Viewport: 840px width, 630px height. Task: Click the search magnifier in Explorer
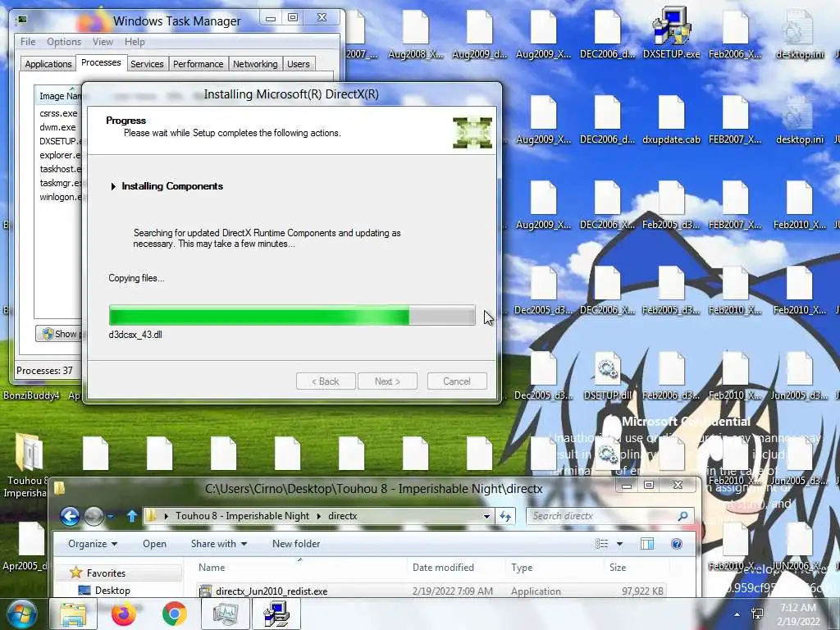[x=682, y=517]
